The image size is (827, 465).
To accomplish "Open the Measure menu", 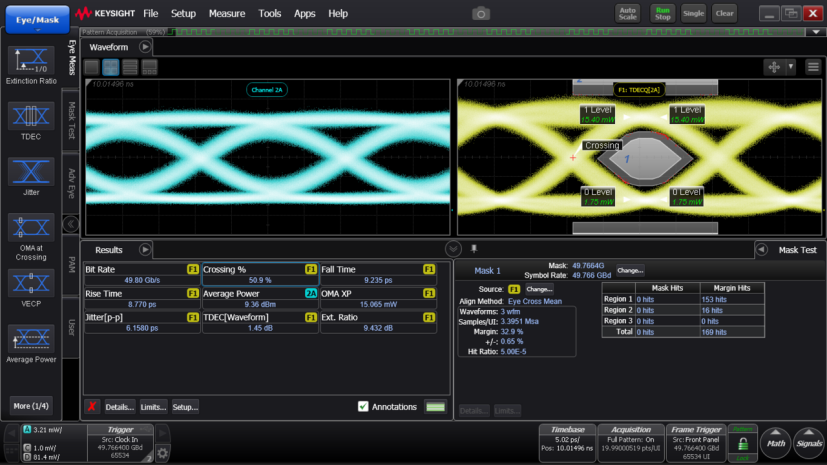I will pos(226,14).
